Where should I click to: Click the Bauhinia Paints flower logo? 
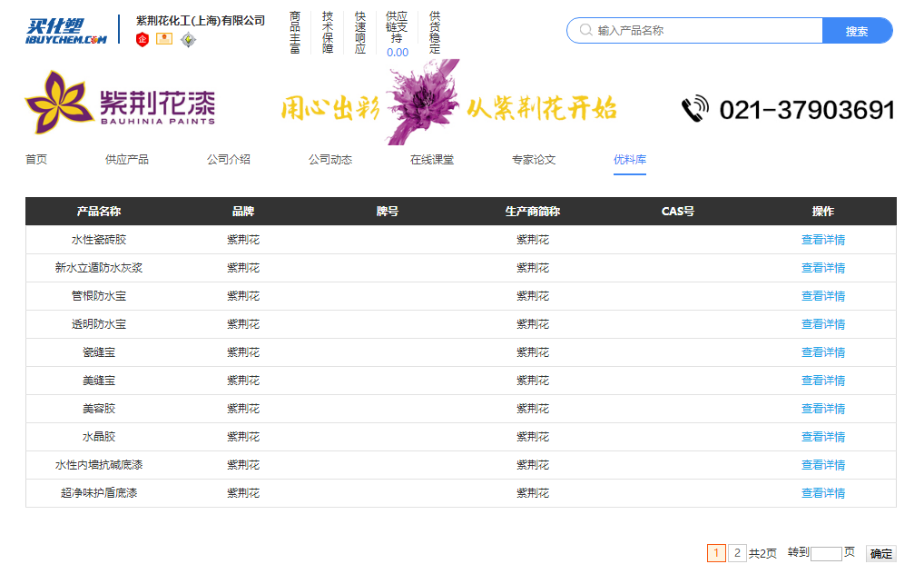tap(59, 102)
